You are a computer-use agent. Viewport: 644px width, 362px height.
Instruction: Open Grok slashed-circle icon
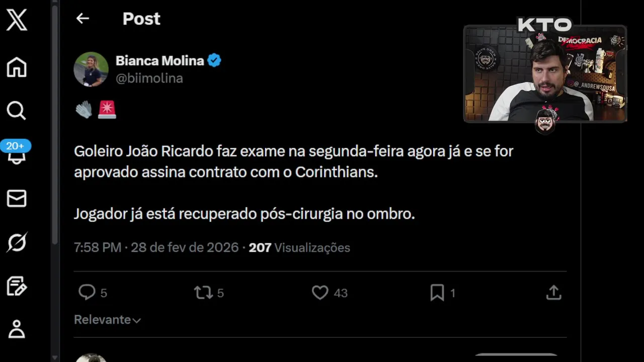coord(17,243)
